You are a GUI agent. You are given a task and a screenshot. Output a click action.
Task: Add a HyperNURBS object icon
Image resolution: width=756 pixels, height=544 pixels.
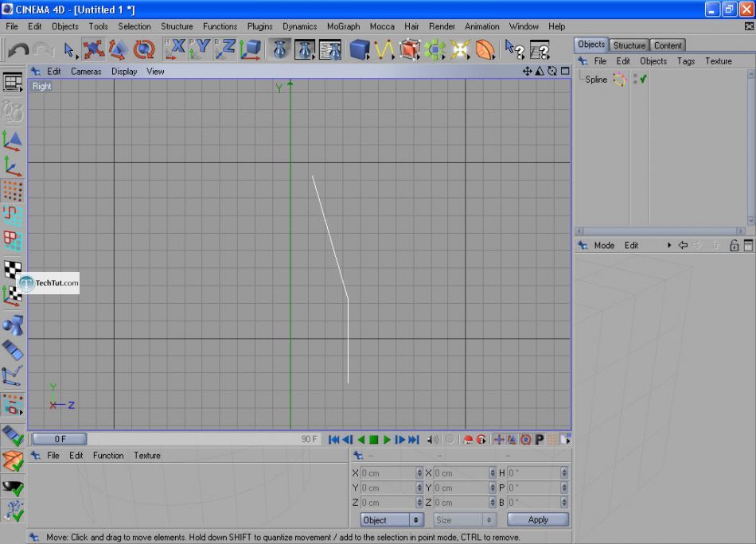(x=409, y=49)
